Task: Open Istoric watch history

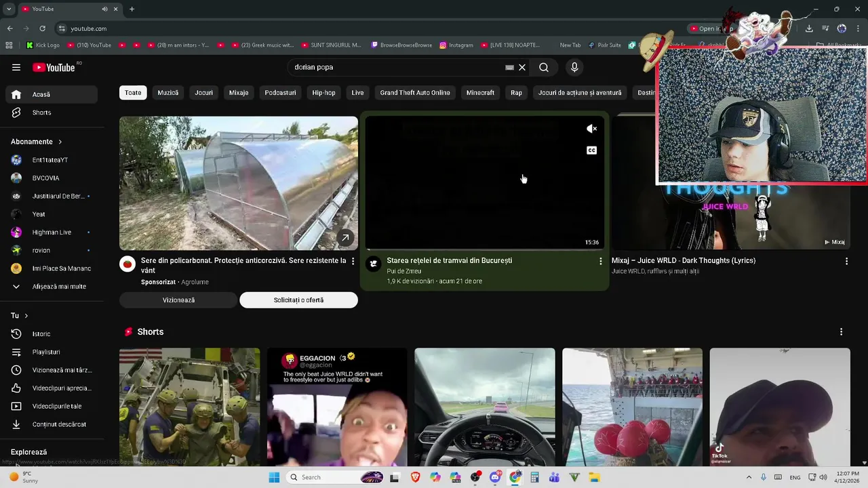Action: click(52, 333)
